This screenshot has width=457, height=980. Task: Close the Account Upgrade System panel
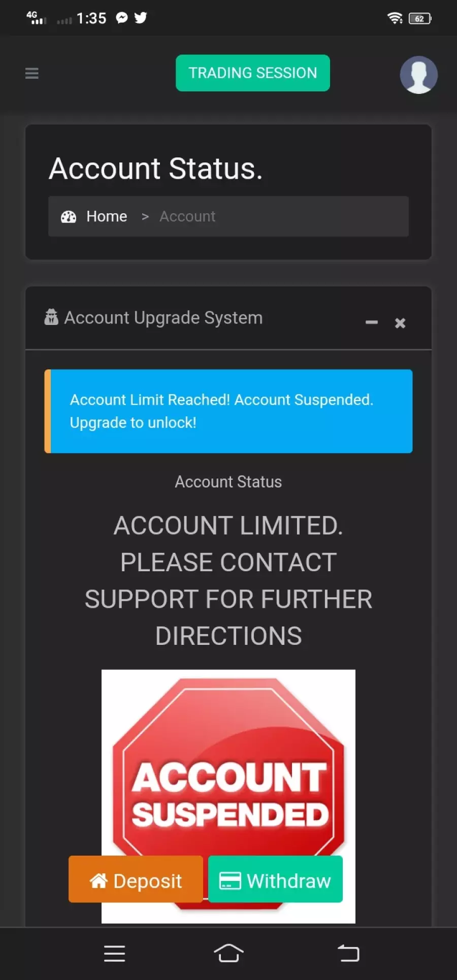pos(400,323)
